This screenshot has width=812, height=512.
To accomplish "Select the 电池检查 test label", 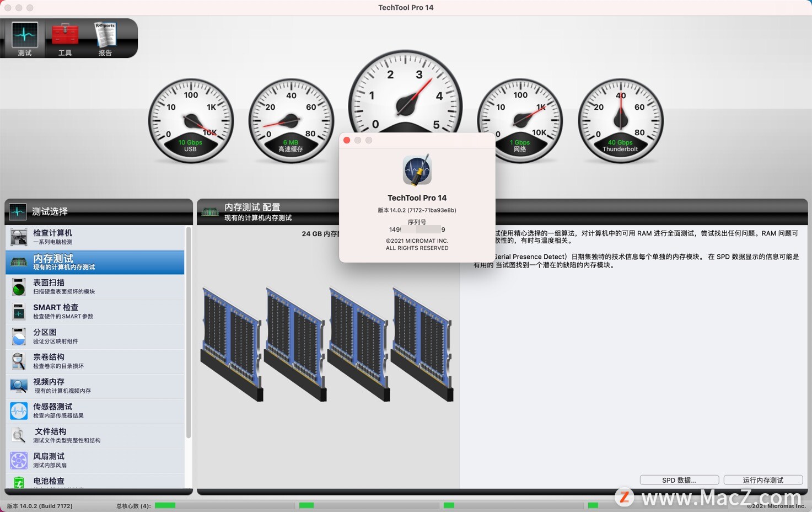I will click(49, 481).
